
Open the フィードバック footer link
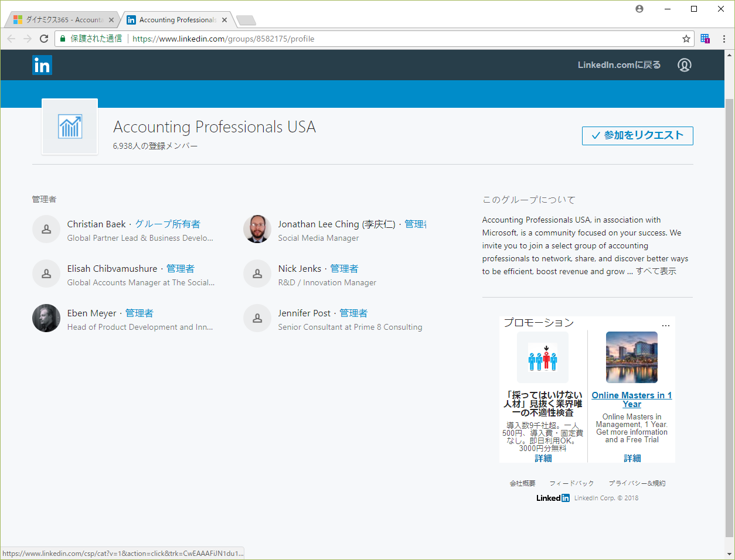[571, 483]
